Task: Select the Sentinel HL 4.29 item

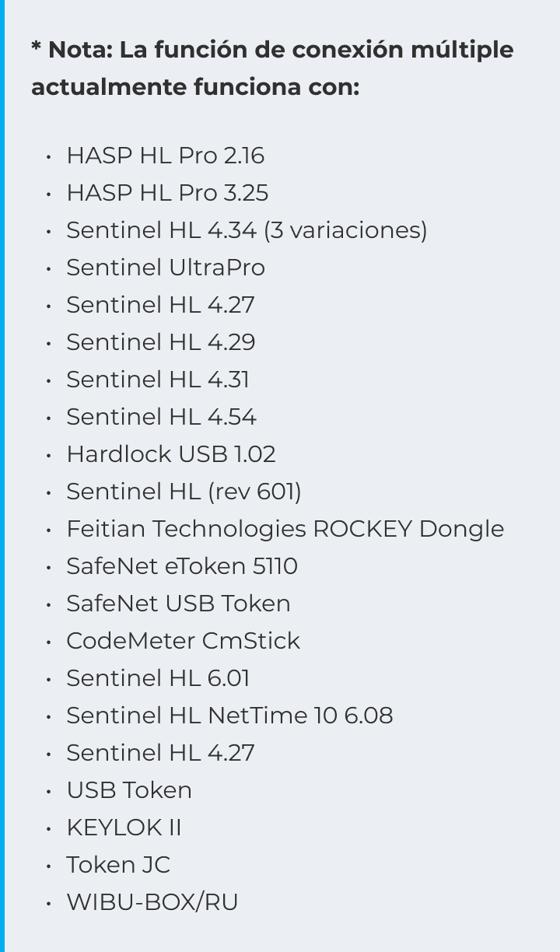Action: coord(161,342)
